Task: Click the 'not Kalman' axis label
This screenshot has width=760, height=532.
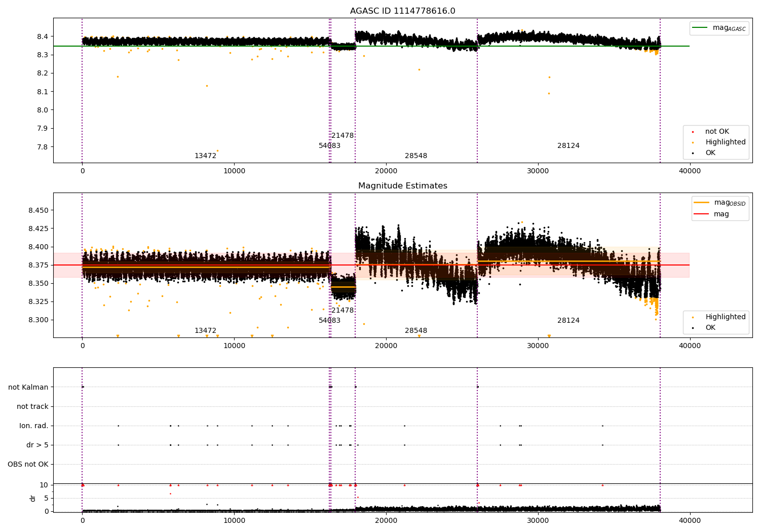Action: pos(28,387)
